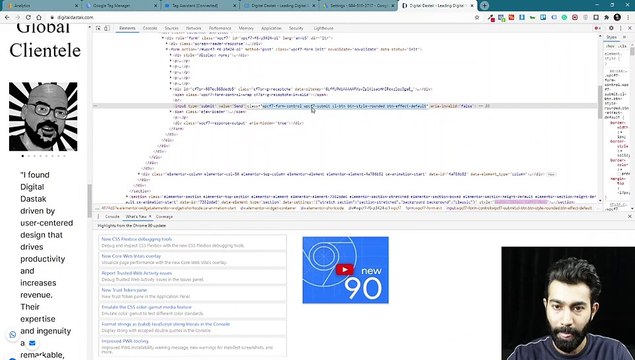Click the WhatsApp chat icon on the page
635x360 pixels.
coord(13,334)
